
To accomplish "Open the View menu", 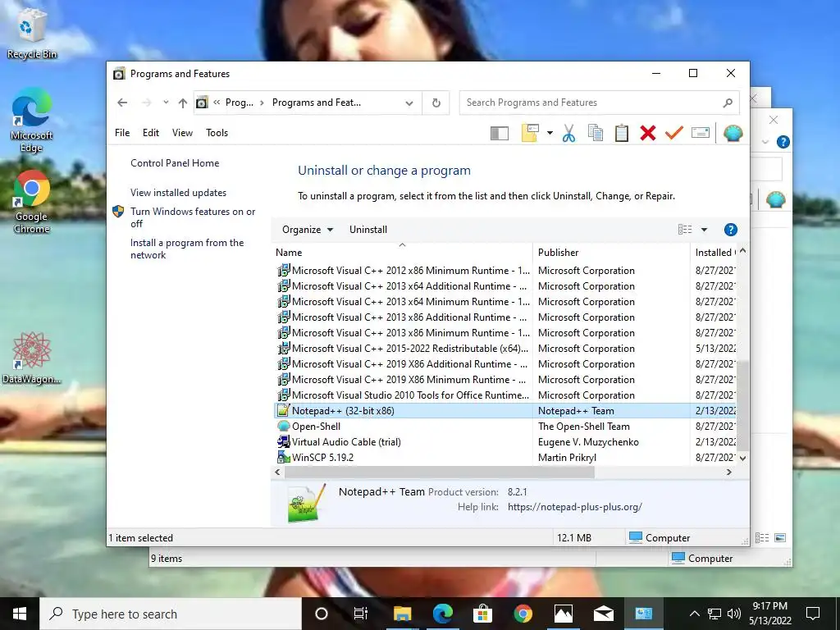I will pos(182,133).
